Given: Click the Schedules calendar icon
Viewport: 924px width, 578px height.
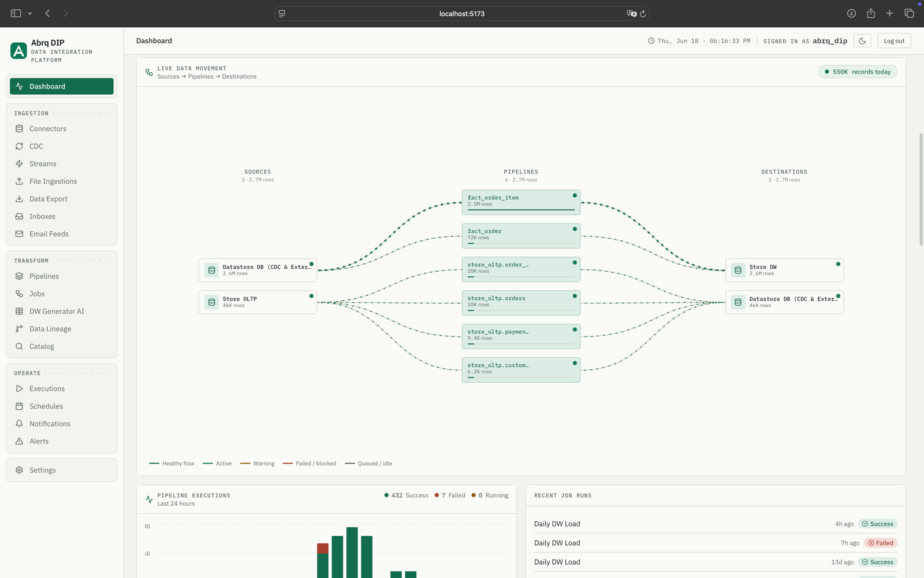Looking at the screenshot, I should click(19, 406).
